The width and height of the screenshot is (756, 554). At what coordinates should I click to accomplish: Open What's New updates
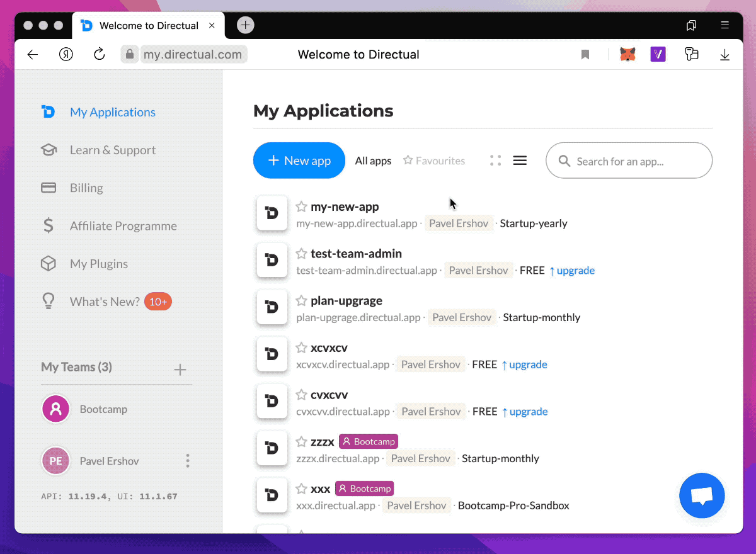click(x=105, y=302)
